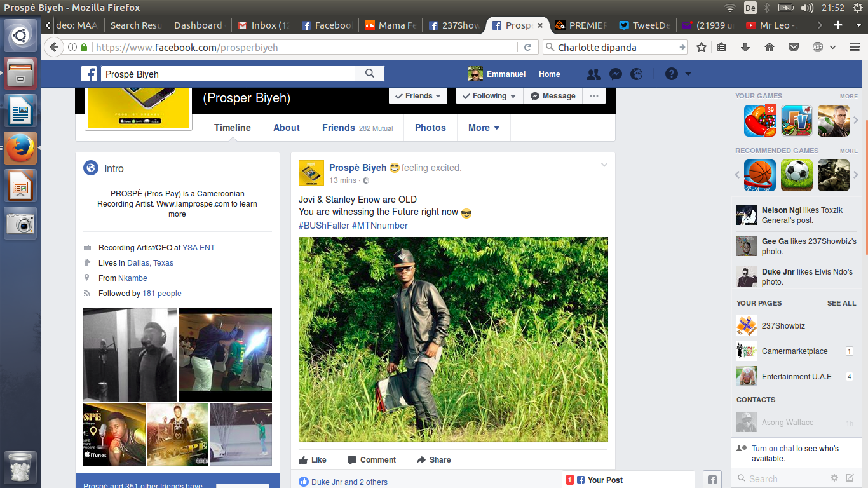Open Candy Crush game icon

click(x=760, y=120)
